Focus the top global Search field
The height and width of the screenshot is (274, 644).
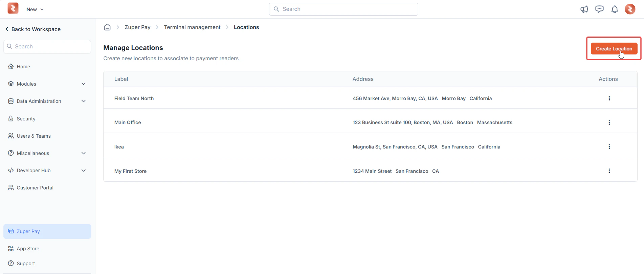coord(343,9)
